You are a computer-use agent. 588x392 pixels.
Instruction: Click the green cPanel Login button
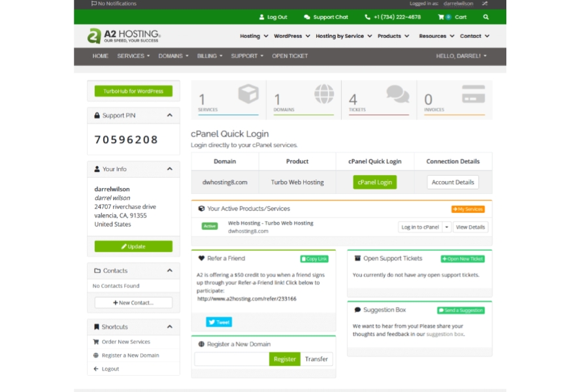(374, 182)
